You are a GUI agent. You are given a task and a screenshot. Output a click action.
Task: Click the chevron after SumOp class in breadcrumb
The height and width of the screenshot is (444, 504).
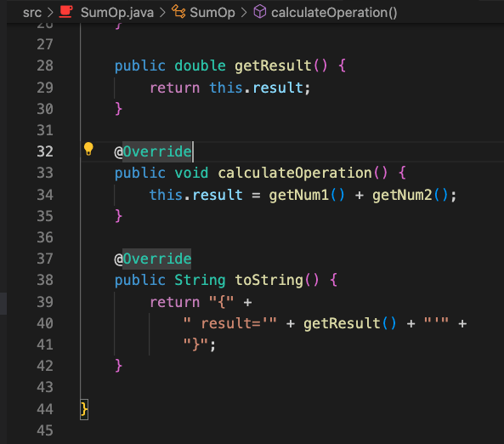coord(244,13)
